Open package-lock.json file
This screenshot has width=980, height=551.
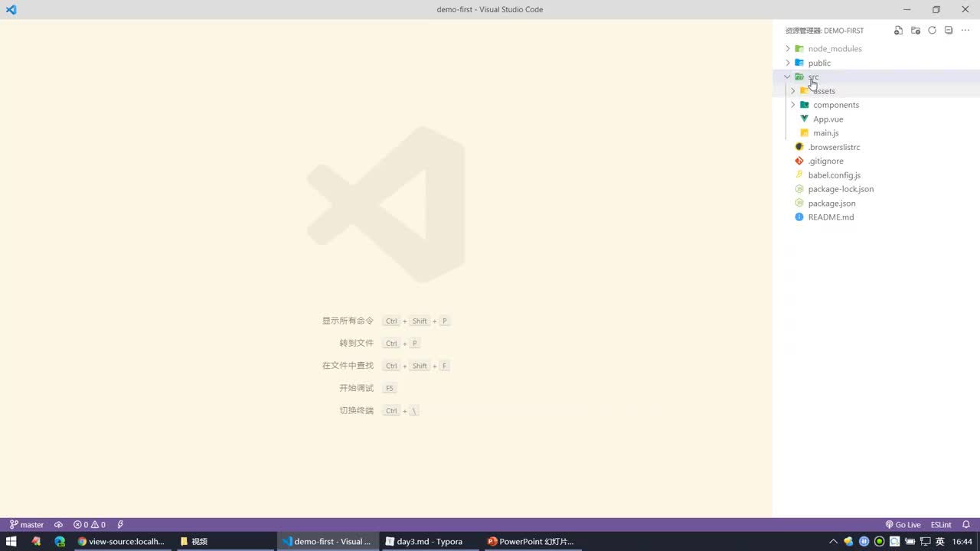[841, 189]
